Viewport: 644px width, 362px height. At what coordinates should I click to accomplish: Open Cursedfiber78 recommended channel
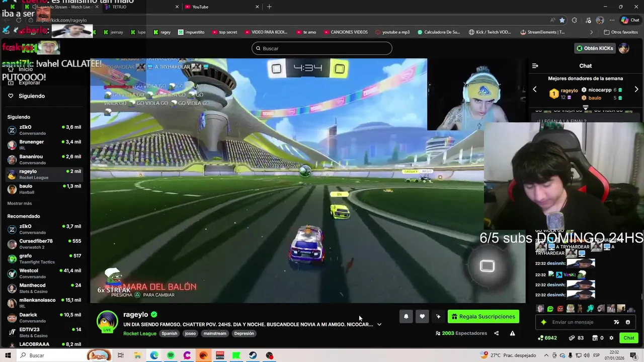45,244
